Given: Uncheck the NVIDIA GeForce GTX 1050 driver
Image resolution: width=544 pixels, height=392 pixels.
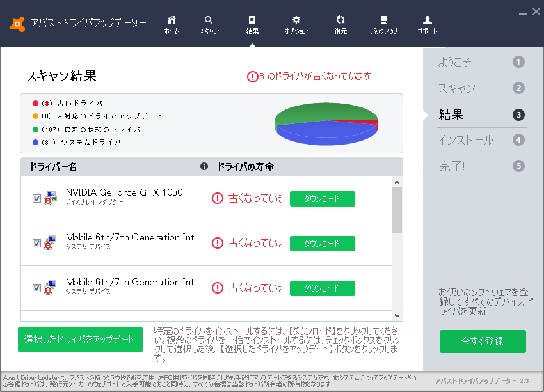Looking at the screenshot, I should (37, 198).
